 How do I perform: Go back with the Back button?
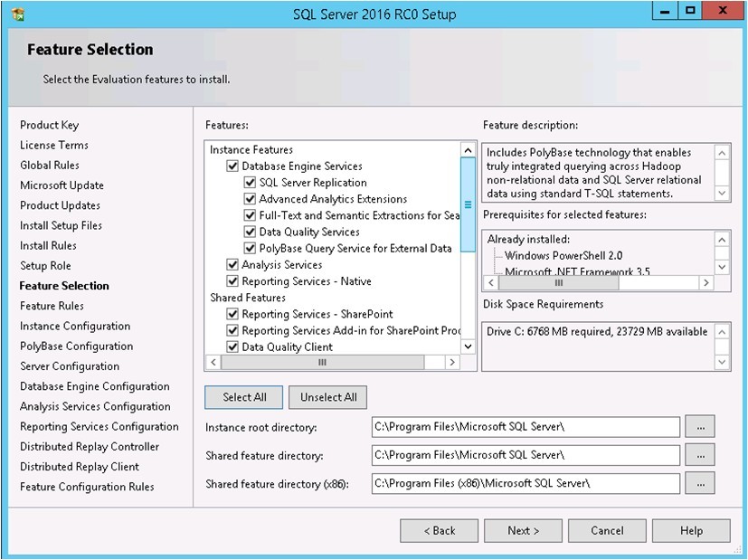coord(439,531)
